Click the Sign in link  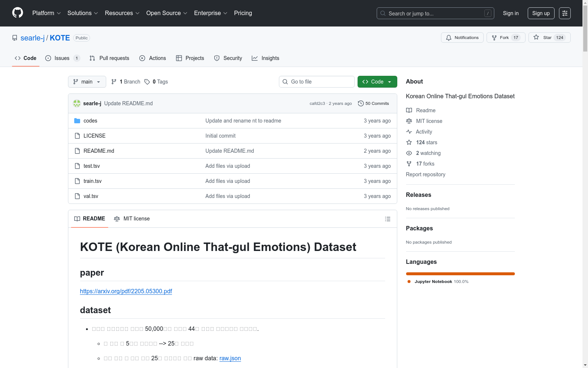tap(511, 13)
